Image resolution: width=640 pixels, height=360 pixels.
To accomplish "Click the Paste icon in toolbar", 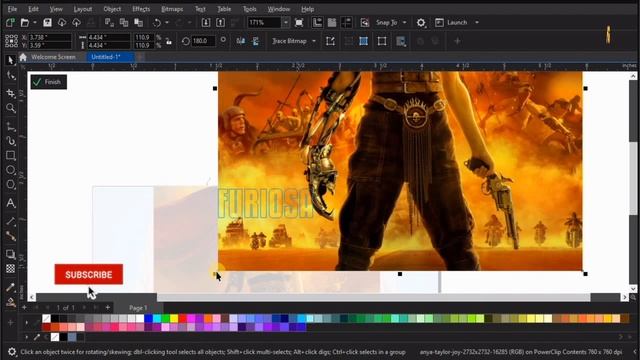I will (139, 22).
